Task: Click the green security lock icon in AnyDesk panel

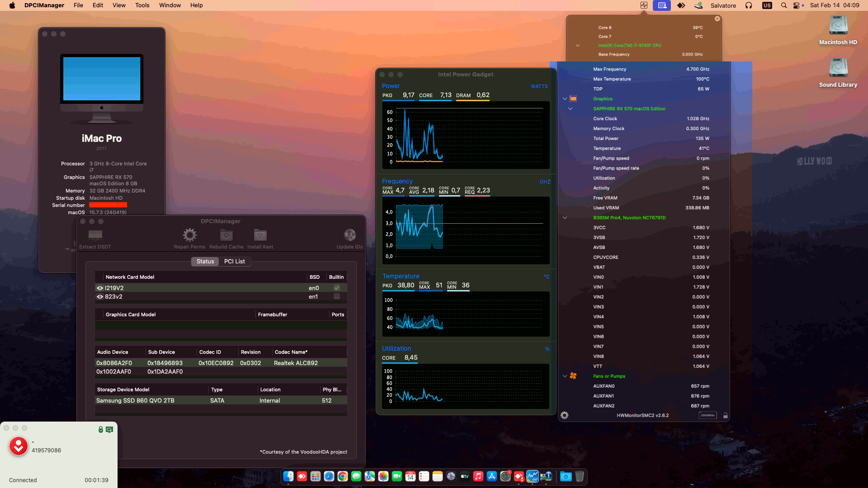Action: point(100,429)
